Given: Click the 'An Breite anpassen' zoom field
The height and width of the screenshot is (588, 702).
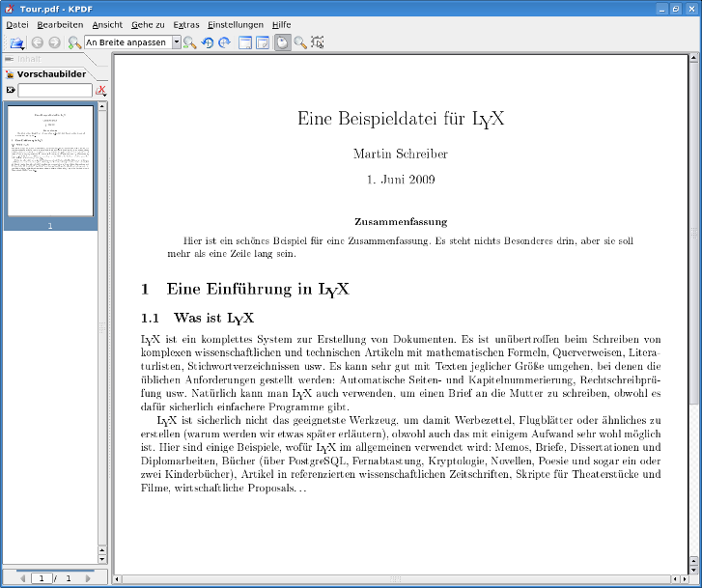Looking at the screenshot, I should click(x=128, y=42).
